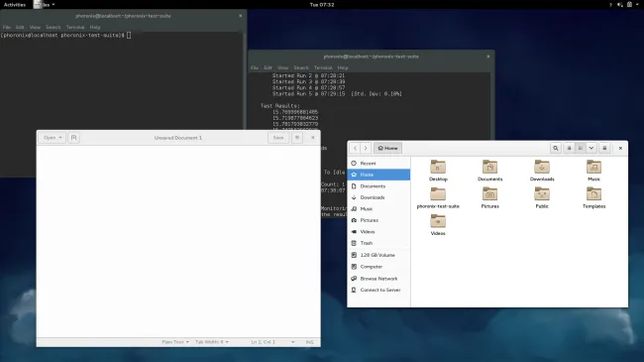
Task: Switch Files to list view
Action: pos(569,148)
